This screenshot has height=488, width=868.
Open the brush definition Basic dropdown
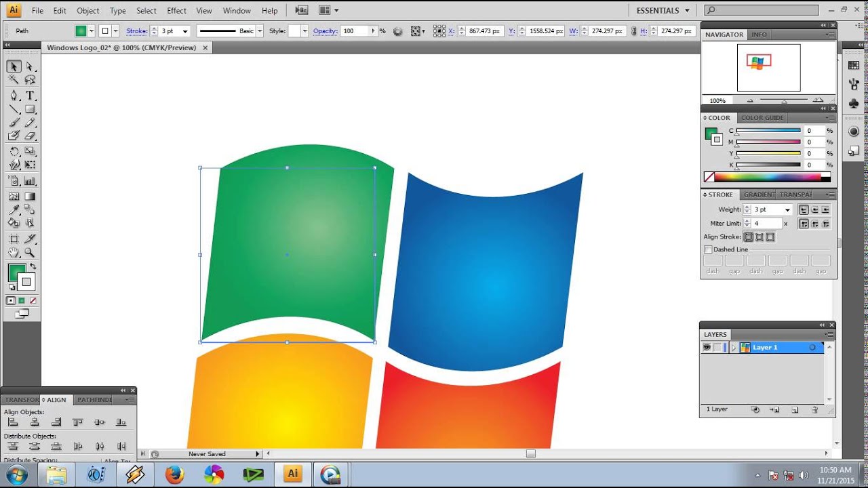(x=260, y=31)
